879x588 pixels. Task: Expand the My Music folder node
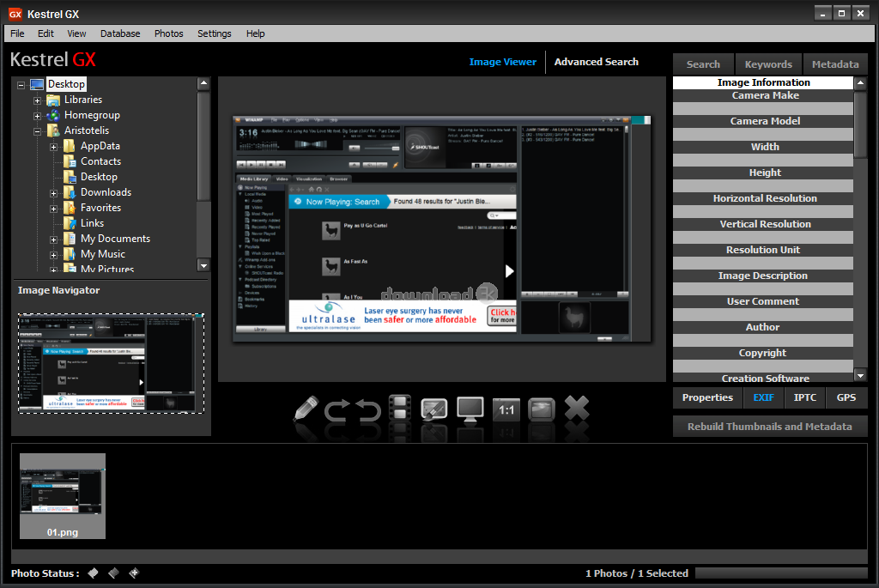pos(53,255)
